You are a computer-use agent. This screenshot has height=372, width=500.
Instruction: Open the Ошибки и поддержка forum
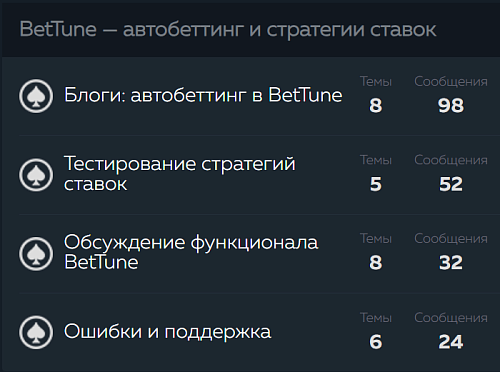pos(167,332)
